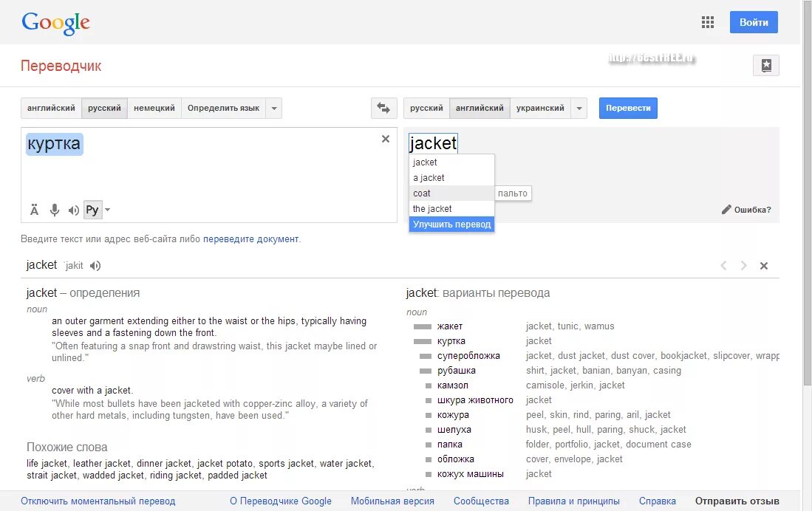
Task: Click similar phrase 'leather jacket'
Action: pyautogui.click(x=101, y=463)
